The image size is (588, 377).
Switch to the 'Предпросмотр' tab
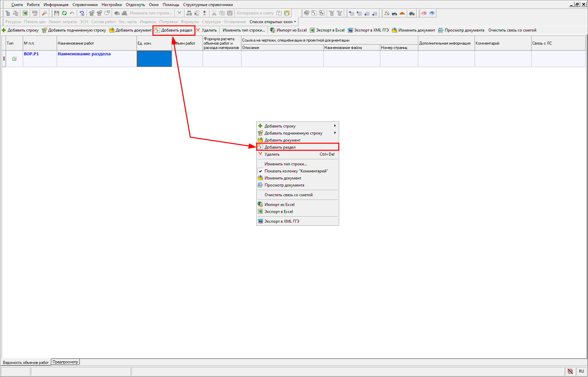[x=65, y=362]
